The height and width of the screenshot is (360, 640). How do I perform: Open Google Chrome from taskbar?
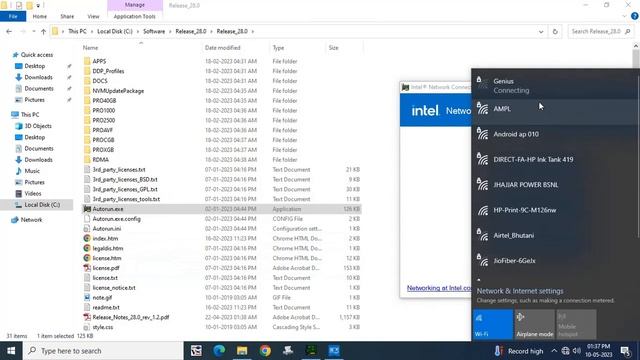(x=265, y=351)
